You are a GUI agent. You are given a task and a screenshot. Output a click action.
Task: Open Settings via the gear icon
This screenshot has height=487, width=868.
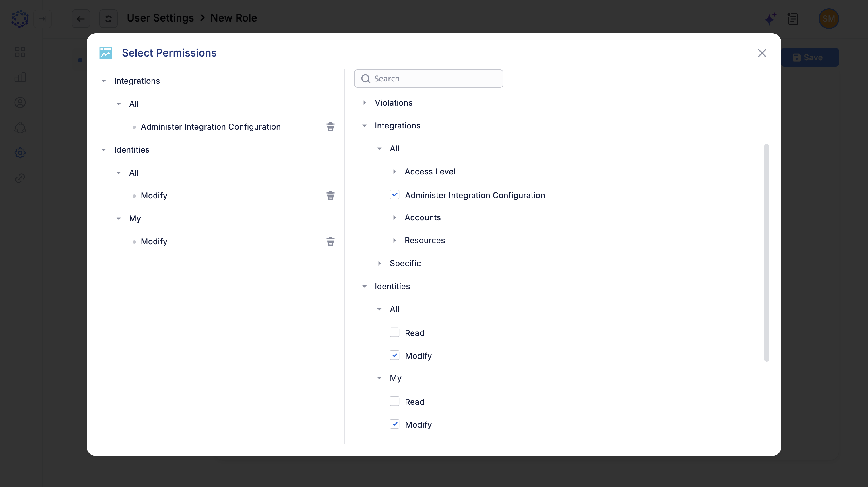[x=20, y=153]
